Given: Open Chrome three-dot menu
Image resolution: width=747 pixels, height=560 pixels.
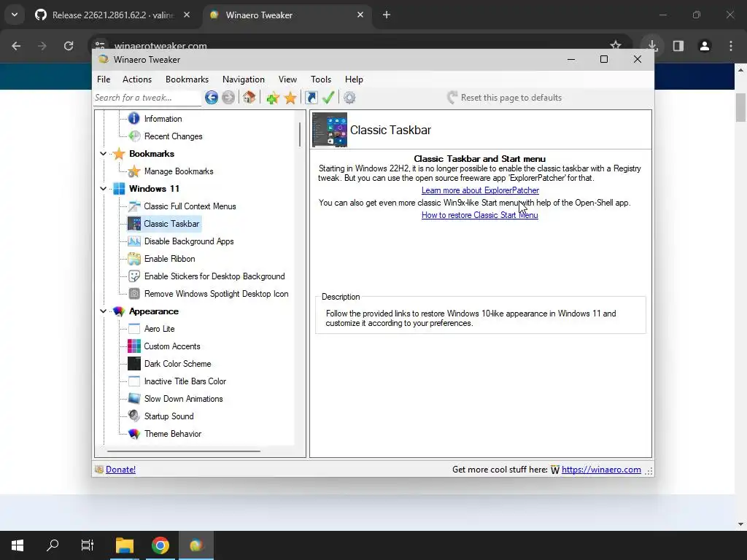Looking at the screenshot, I should pyautogui.click(x=731, y=46).
